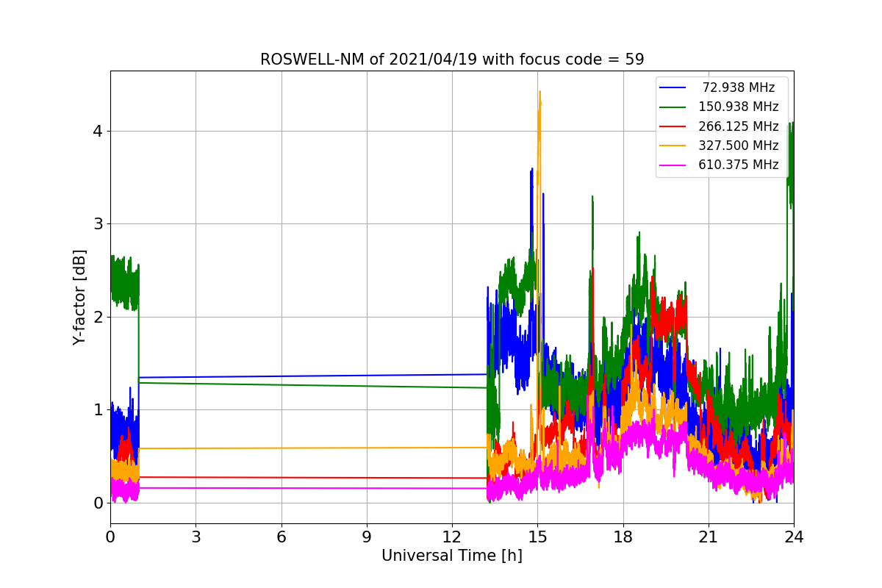Click the green line sample in legend
Viewport: 882px width, 588px height.
tap(673, 107)
